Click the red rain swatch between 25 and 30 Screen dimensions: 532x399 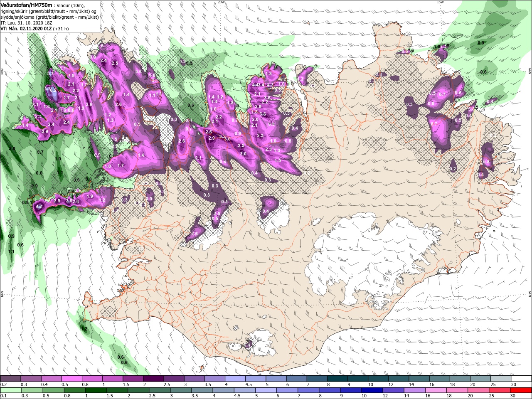[x=499, y=390]
